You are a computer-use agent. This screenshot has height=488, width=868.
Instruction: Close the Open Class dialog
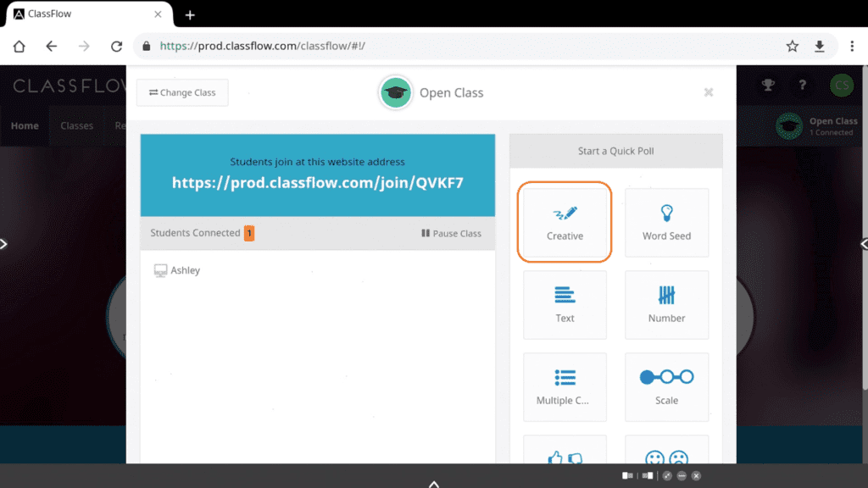coord(709,92)
